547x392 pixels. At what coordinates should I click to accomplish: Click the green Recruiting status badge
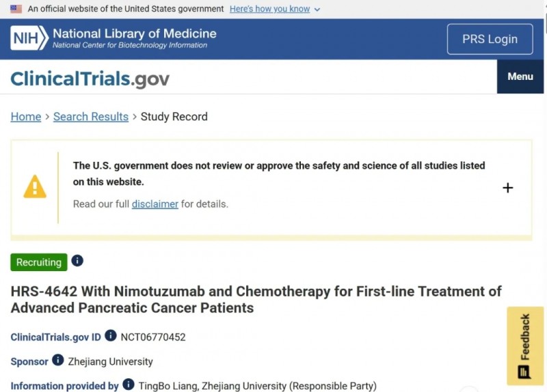(x=39, y=262)
